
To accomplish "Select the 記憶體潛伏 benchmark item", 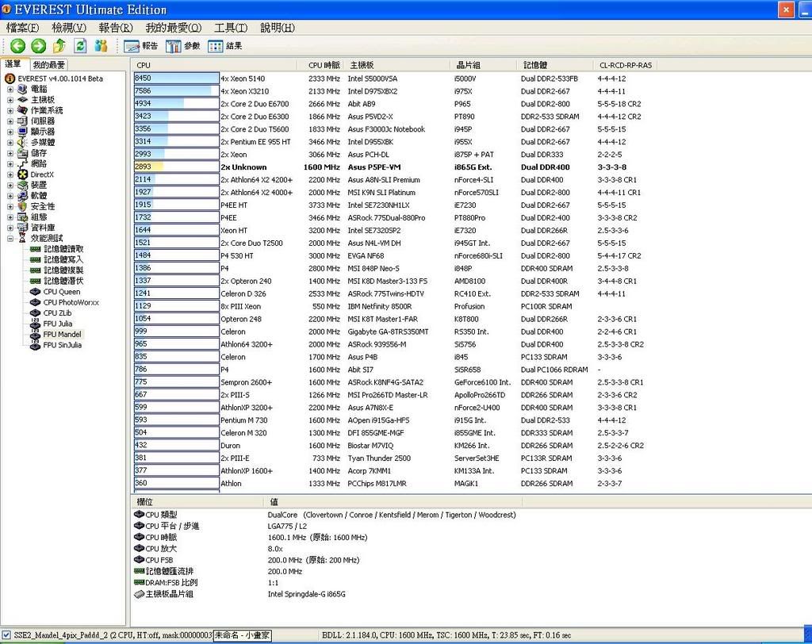I will [63, 281].
